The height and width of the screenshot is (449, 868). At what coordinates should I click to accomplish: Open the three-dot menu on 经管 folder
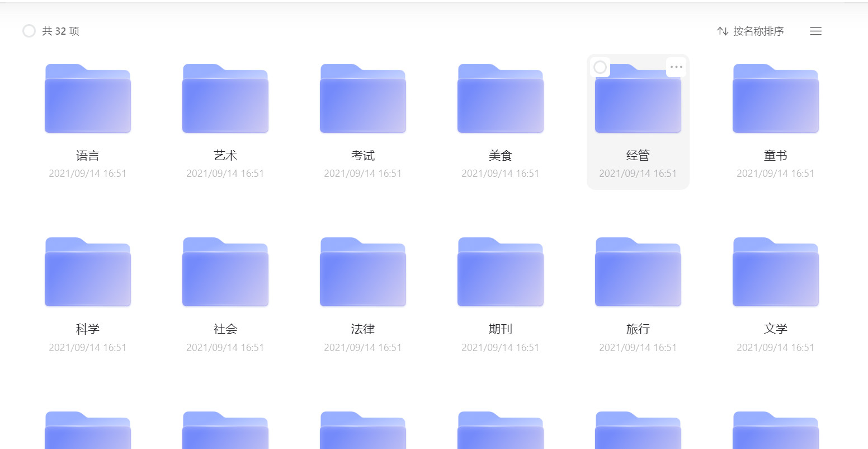point(676,67)
